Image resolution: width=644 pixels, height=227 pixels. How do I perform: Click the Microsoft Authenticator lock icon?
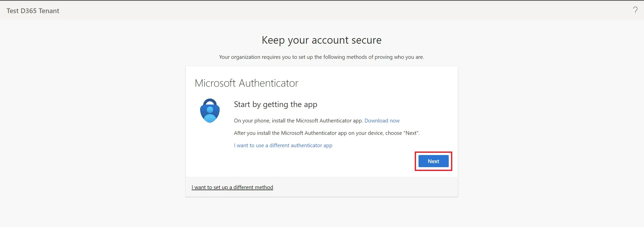[210, 111]
